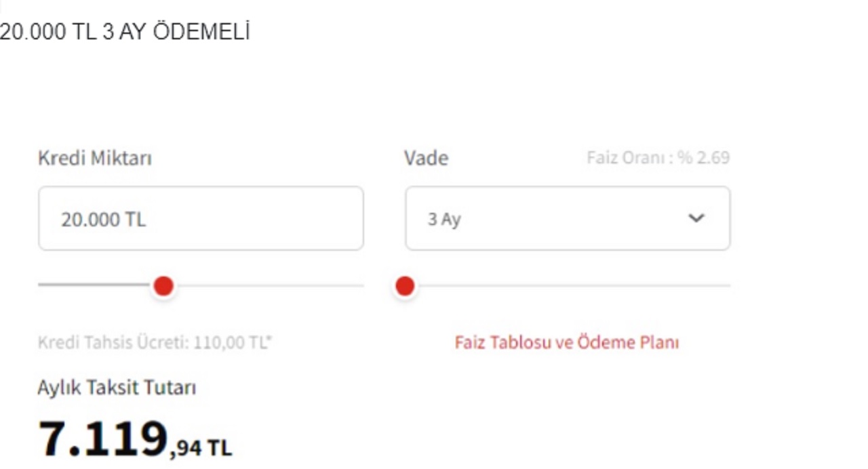Click the ',94 TL' decimal part of installment
868x469 pixels.
pos(201,447)
